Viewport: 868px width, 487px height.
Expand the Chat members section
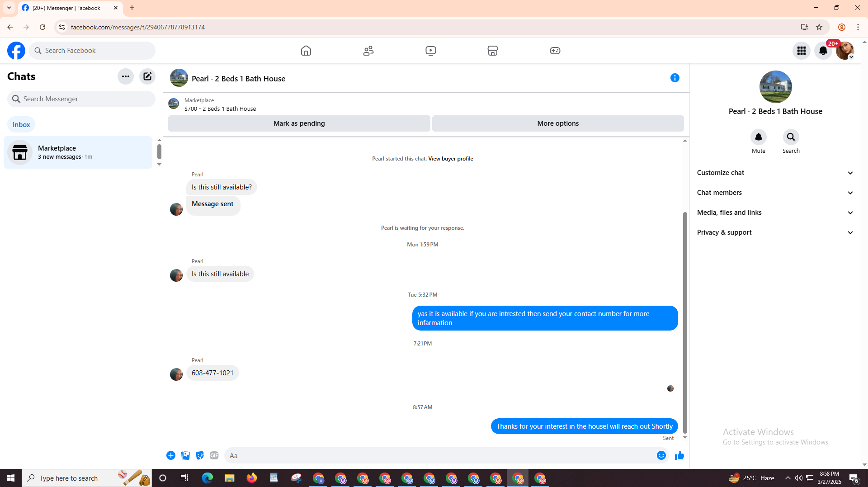click(775, 193)
